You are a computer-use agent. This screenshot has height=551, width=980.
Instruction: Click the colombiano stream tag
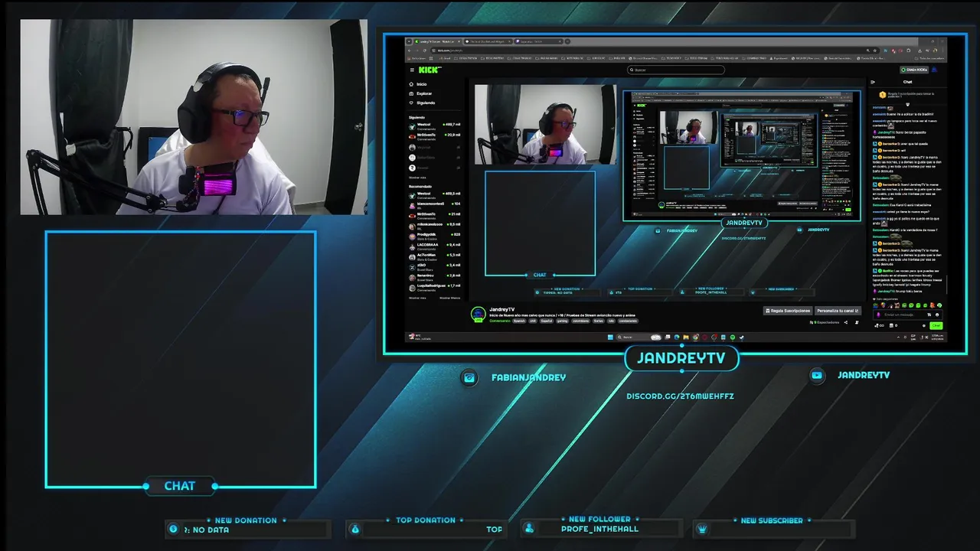(x=580, y=321)
